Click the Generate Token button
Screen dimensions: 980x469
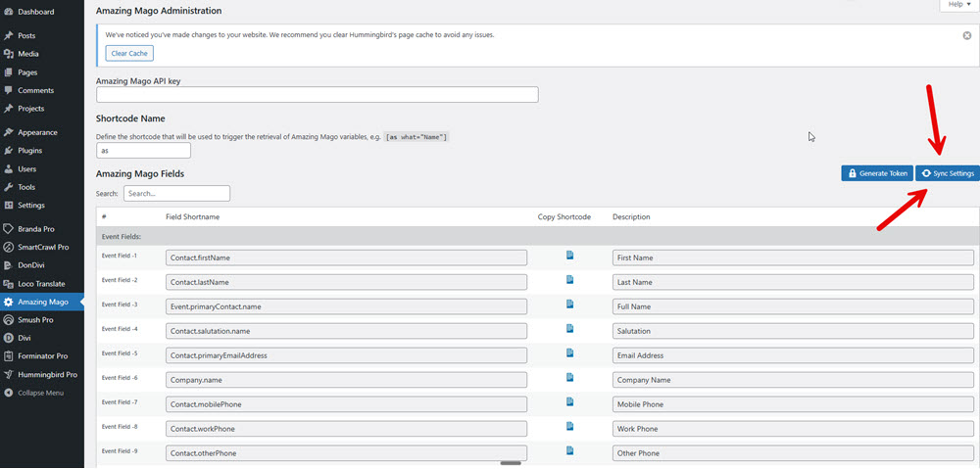click(877, 173)
